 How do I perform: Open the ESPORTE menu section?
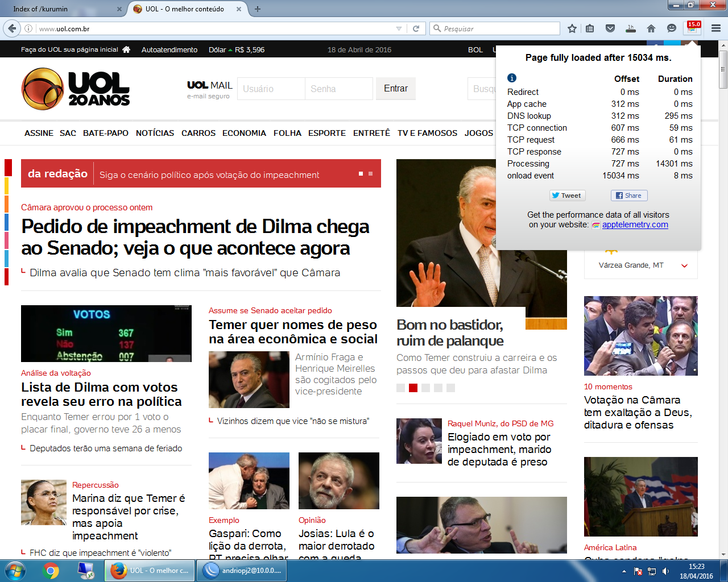(x=327, y=133)
